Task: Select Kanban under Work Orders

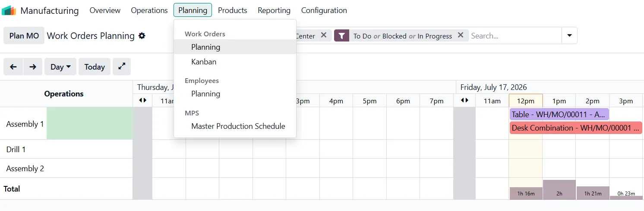Action: [235, 61]
